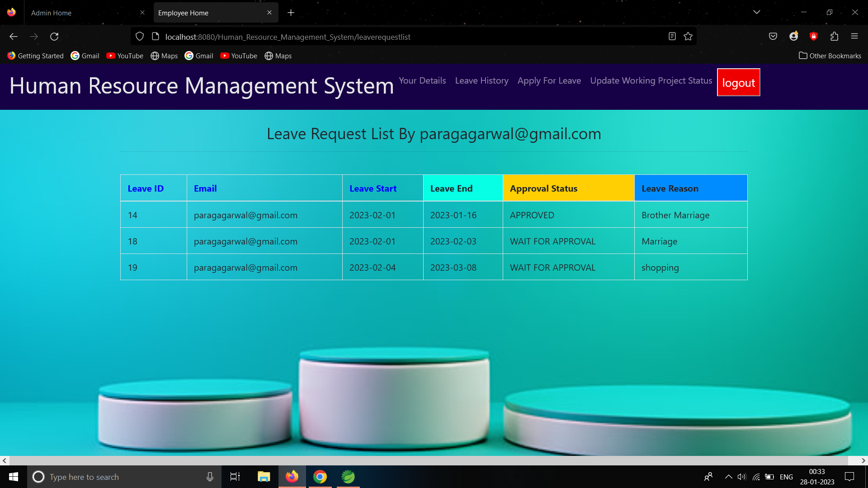Click the horizontal scrollbar right arrow
The width and height of the screenshot is (868, 488).
click(863, 460)
